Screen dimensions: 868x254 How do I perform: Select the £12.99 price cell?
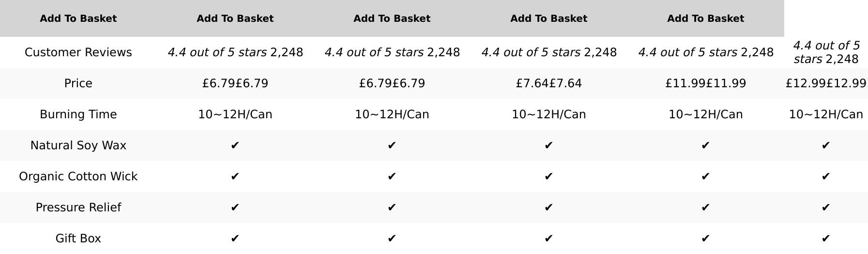(826, 83)
